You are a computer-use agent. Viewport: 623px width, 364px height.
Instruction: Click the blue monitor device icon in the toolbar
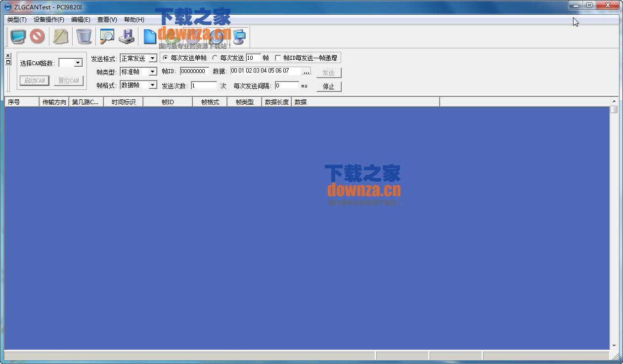tap(18, 37)
